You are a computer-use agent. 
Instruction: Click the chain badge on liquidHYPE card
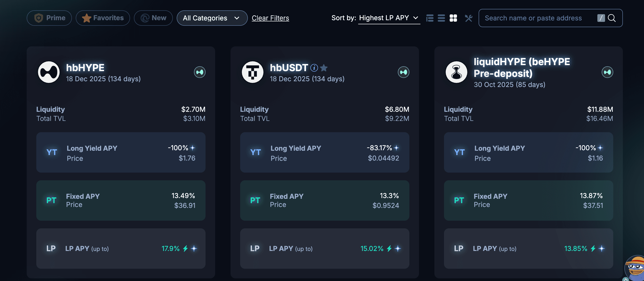point(607,72)
